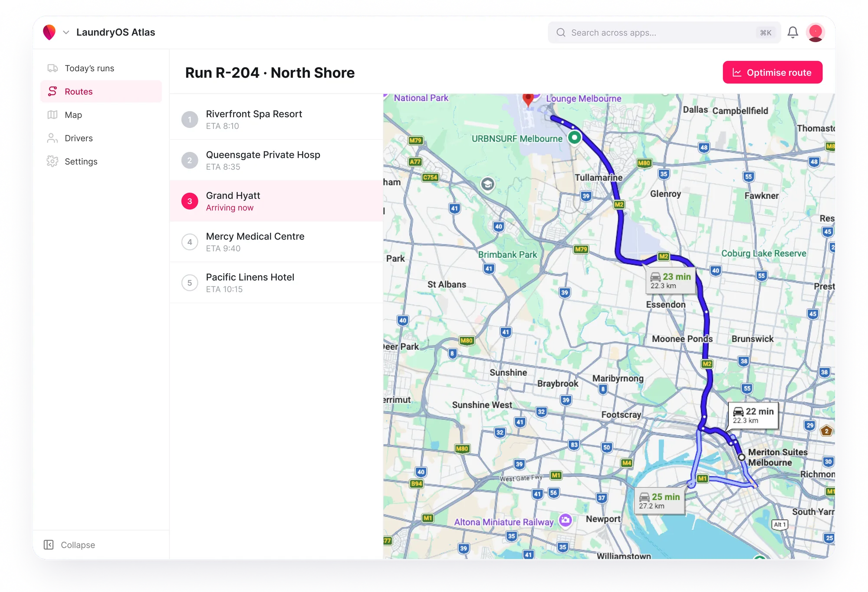Click the Drivers person icon
The image size is (868, 592).
(52, 138)
